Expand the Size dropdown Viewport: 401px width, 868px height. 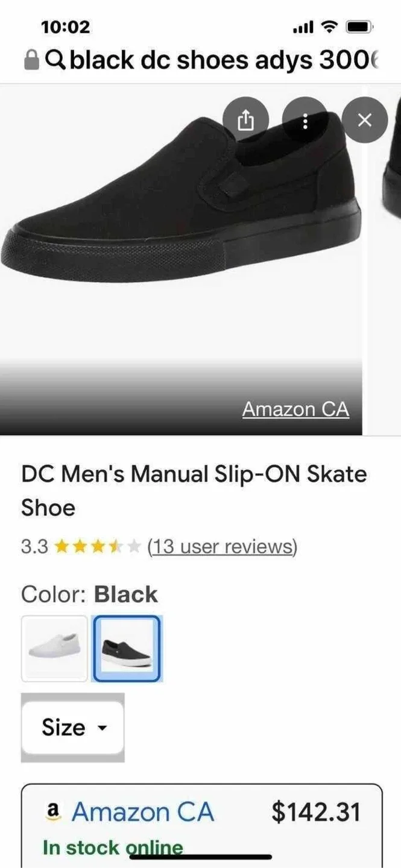click(x=72, y=728)
